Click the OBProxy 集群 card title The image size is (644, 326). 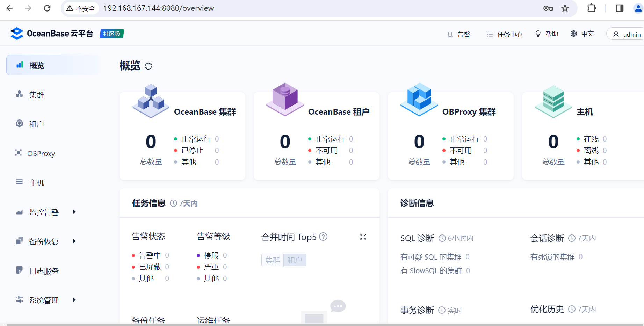[469, 112]
